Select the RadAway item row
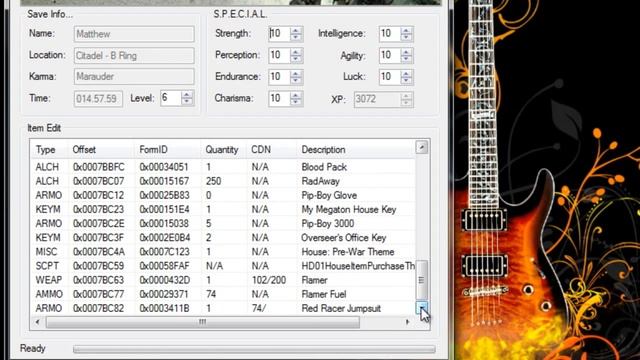 (x=223, y=181)
